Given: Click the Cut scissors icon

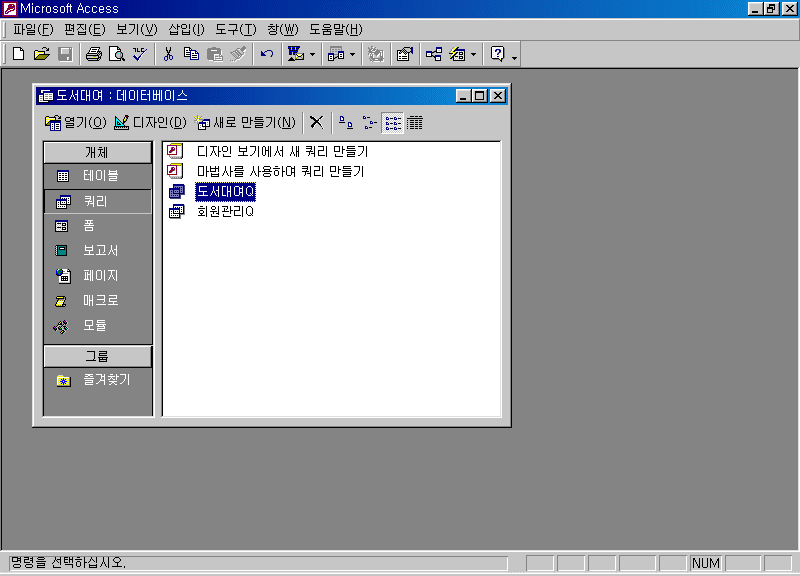Looking at the screenshot, I should click(x=168, y=54).
